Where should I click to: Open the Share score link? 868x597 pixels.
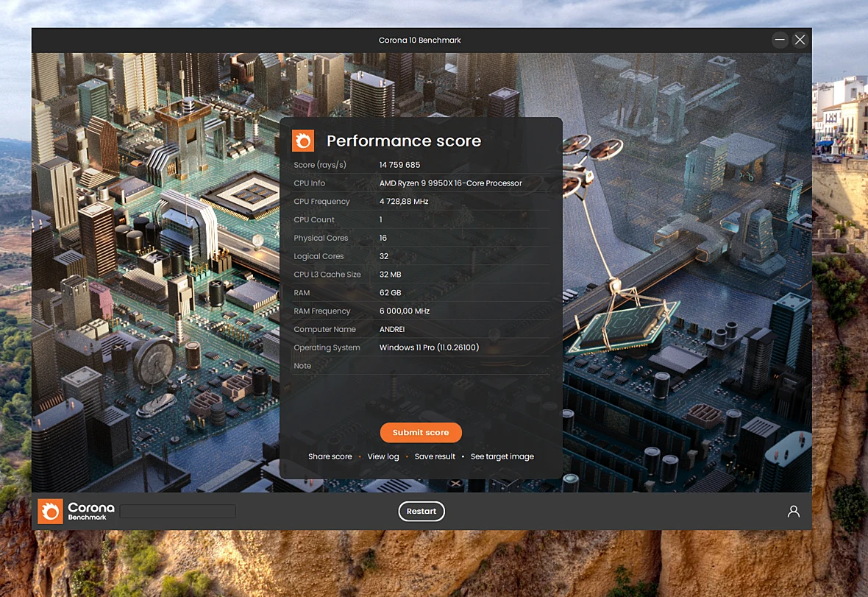click(x=330, y=456)
